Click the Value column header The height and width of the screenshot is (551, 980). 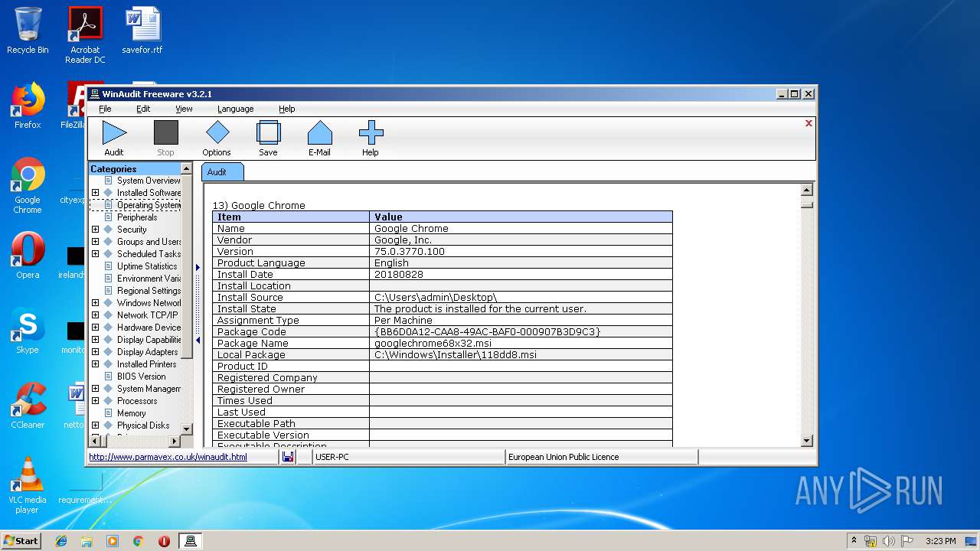click(x=521, y=217)
